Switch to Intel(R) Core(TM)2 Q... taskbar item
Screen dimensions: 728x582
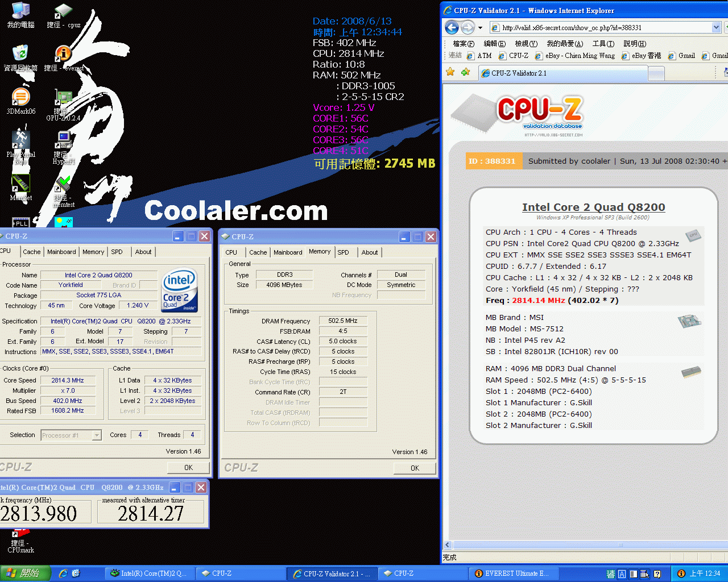pyautogui.click(x=150, y=573)
